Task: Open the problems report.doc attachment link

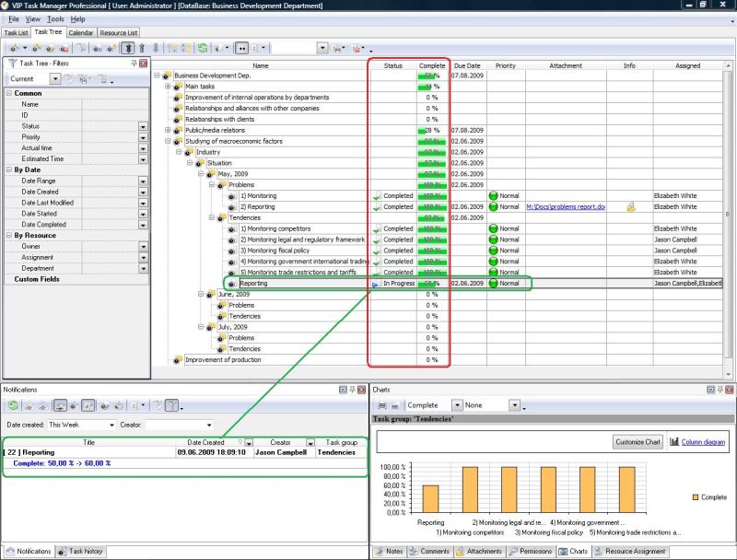Action: point(566,206)
